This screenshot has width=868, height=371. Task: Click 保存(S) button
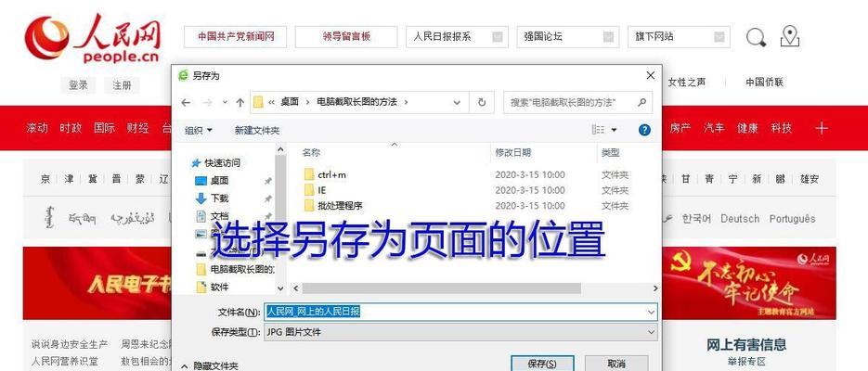(542, 364)
